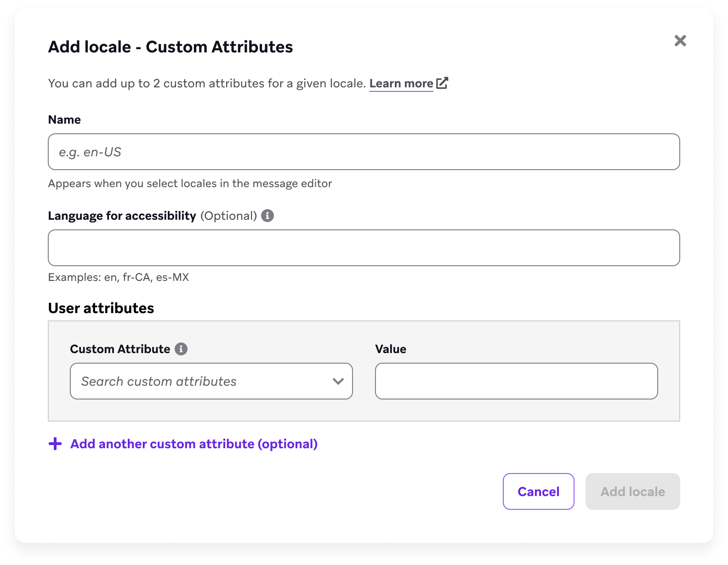
Task: Click the plus icon to add attribute
Action: coord(55,444)
